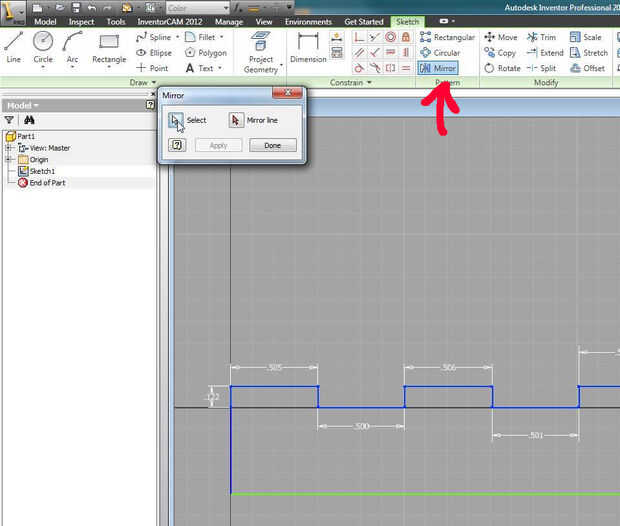This screenshot has height=526, width=620.
Task: Select the Circle sketch tool
Action: (43, 47)
